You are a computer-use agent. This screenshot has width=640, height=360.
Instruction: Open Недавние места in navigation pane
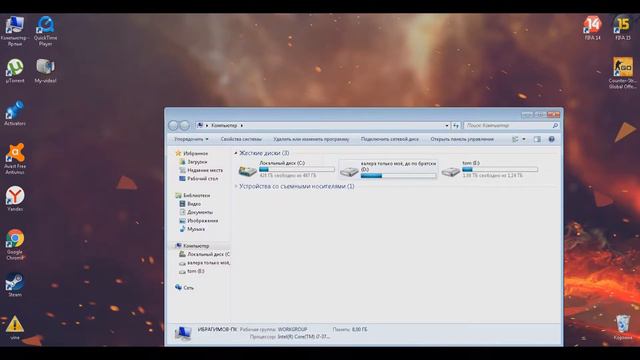tap(205, 170)
